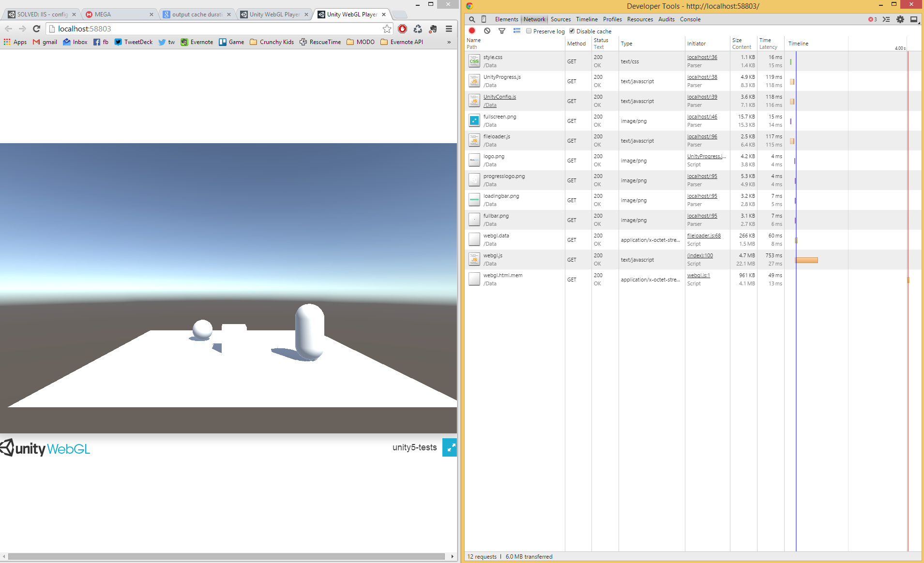Screen dimensions: 924x563
Task: Click the localhost:58803 address bar
Action: pyautogui.click(x=194, y=29)
